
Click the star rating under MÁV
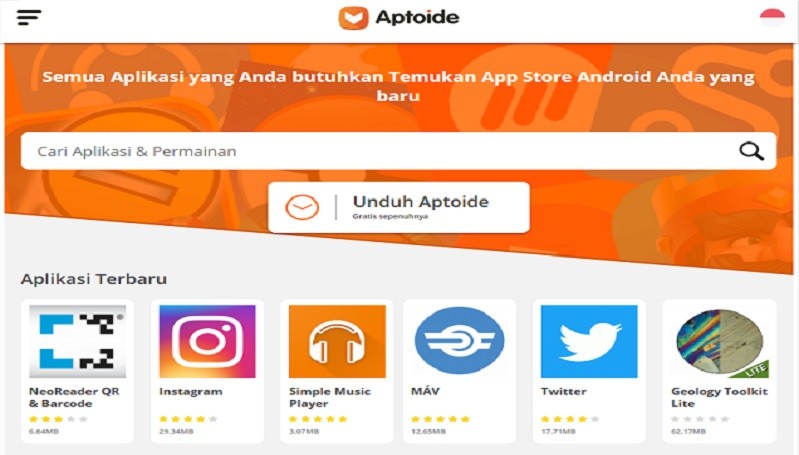tap(441, 419)
